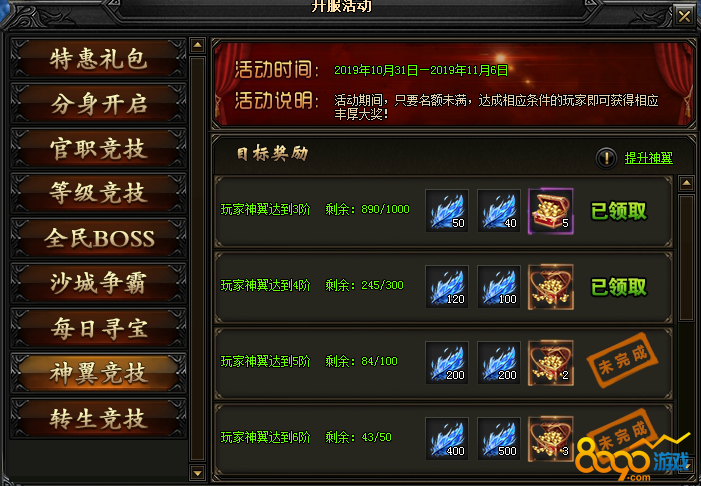701x486 pixels.
Task: Click the left tab list scroll up arrow
Action: (197, 45)
